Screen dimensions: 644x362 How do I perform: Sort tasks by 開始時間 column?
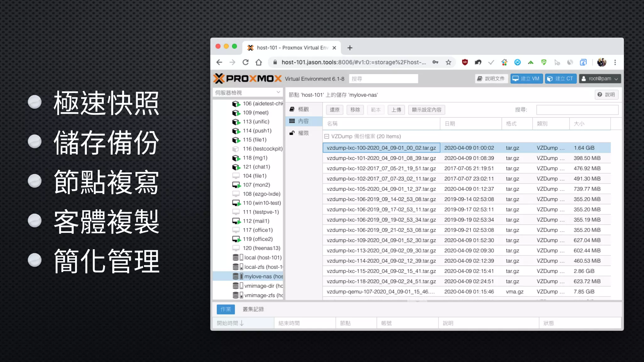pyautogui.click(x=243, y=323)
